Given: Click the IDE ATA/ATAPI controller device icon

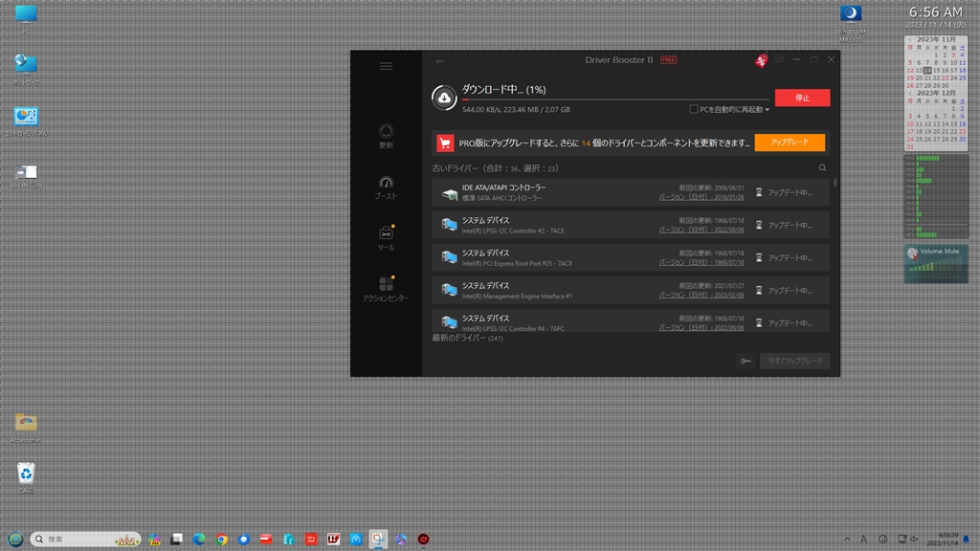Looking at the screenshot, I should (x=449, y=193).
